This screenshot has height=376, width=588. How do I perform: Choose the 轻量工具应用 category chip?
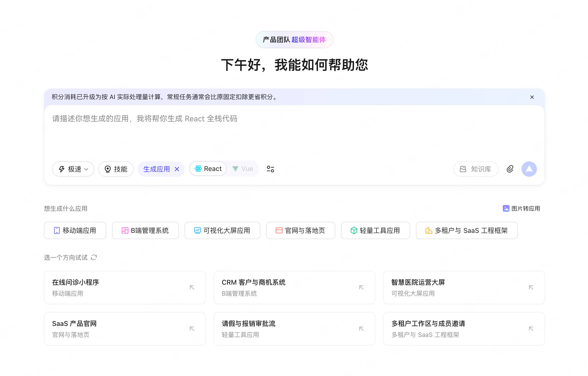pyautogui.click(x=375, y=230)
